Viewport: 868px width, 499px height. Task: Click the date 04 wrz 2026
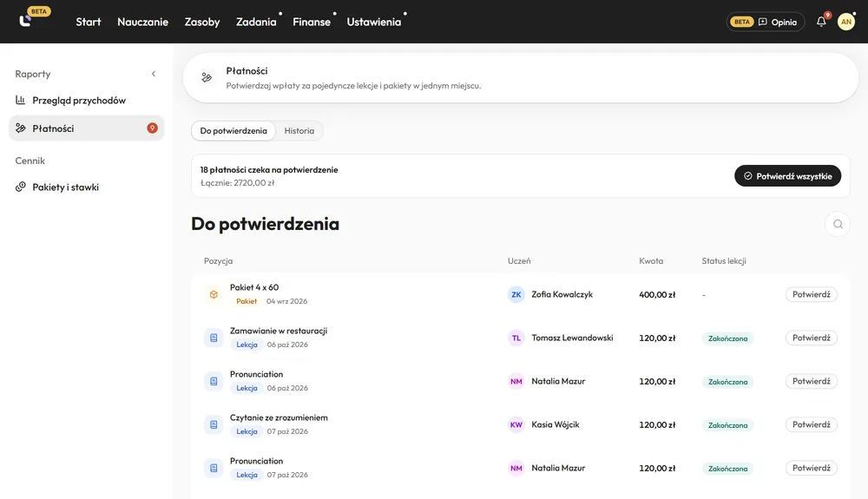[x=286, y=301]
